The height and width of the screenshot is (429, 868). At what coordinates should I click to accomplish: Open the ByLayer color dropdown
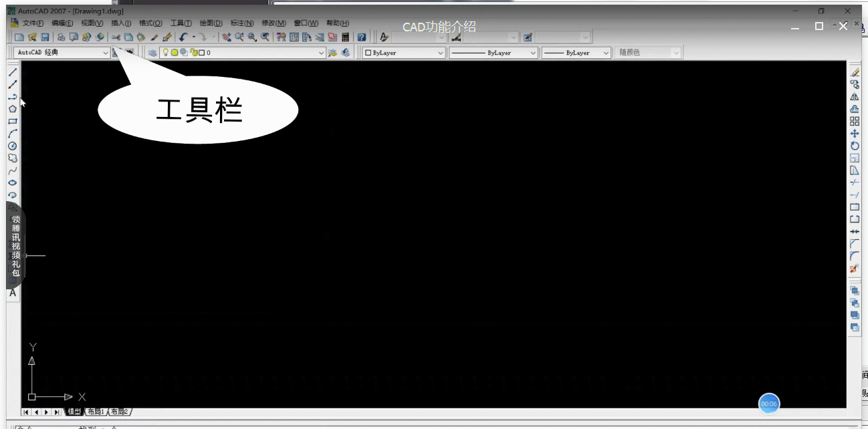(441, 53)
